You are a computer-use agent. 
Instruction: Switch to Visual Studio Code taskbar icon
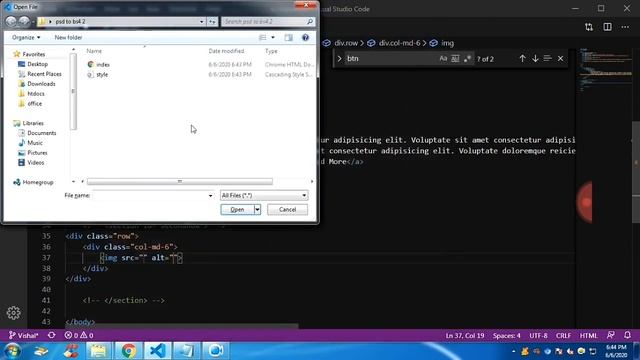(x=157, y=351)
